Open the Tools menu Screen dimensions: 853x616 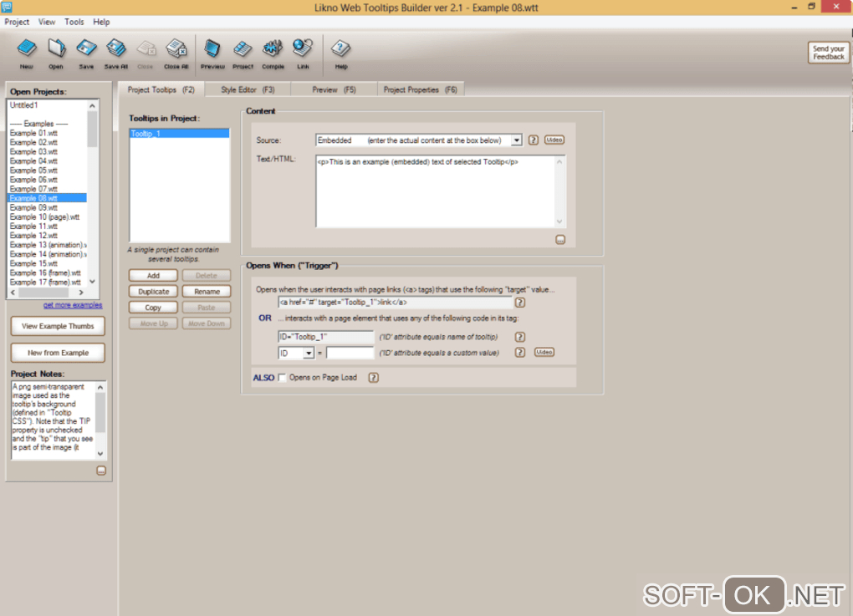coord(74,22)
